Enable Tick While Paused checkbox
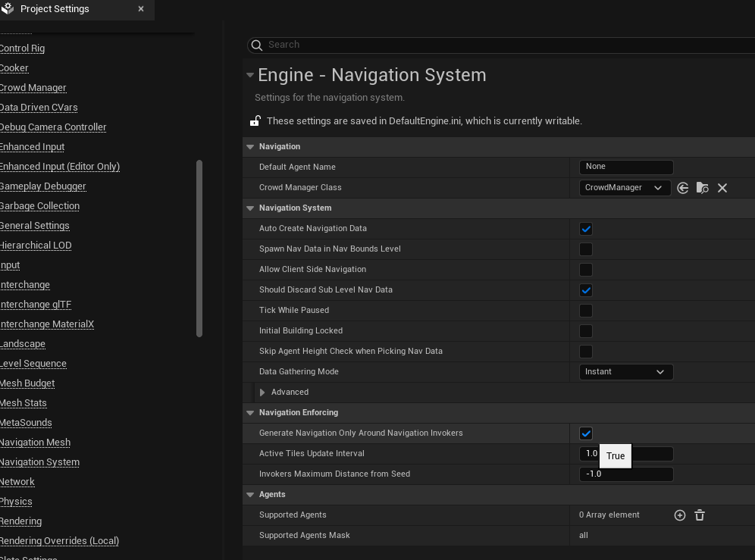 (x=585, y=311)
